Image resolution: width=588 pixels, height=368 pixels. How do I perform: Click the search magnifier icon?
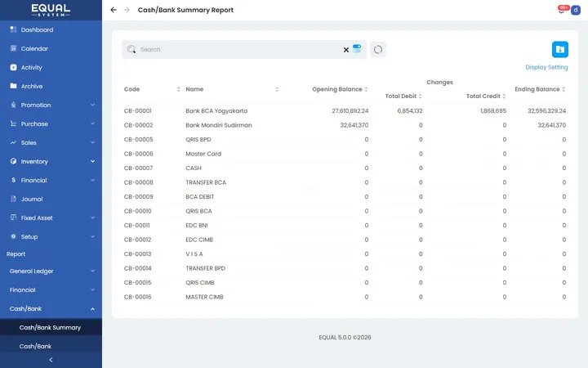click(131, 49)
